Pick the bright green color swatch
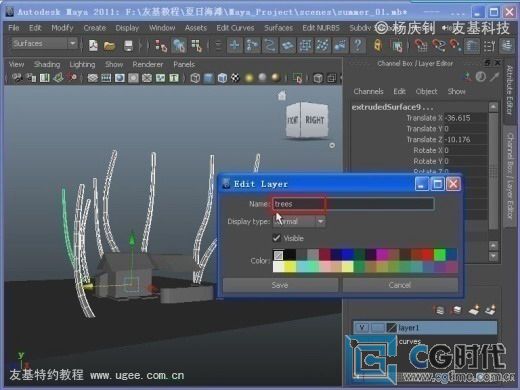The image size is (520, 390). 440,255
